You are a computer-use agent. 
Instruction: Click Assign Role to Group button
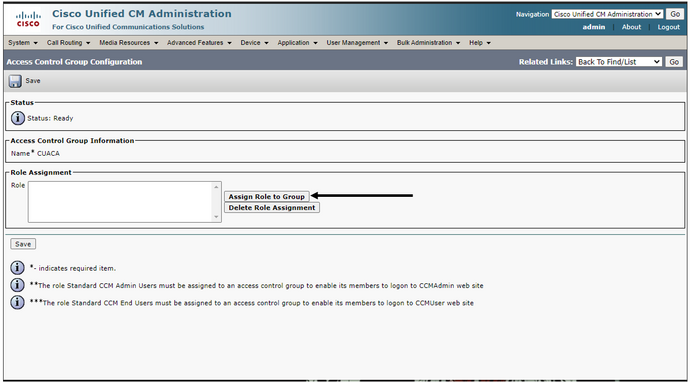267,196
